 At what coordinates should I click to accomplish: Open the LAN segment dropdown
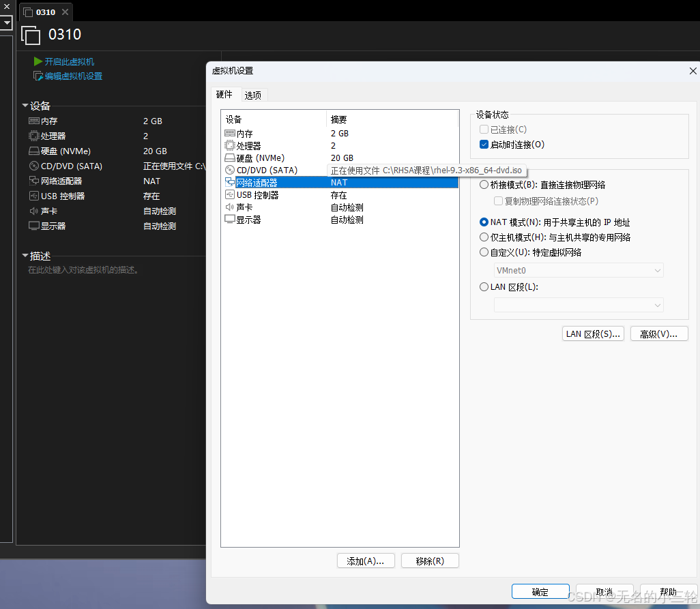579,305
